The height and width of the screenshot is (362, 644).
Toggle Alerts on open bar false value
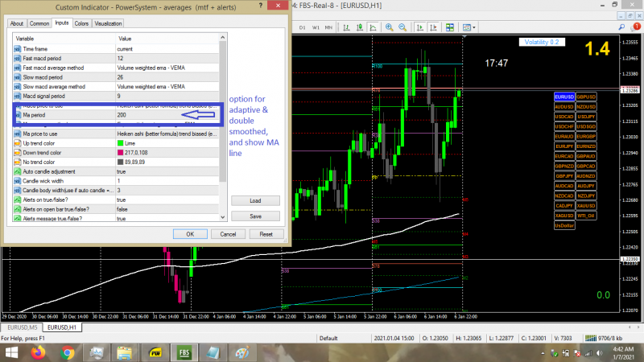tap(167, 209)
